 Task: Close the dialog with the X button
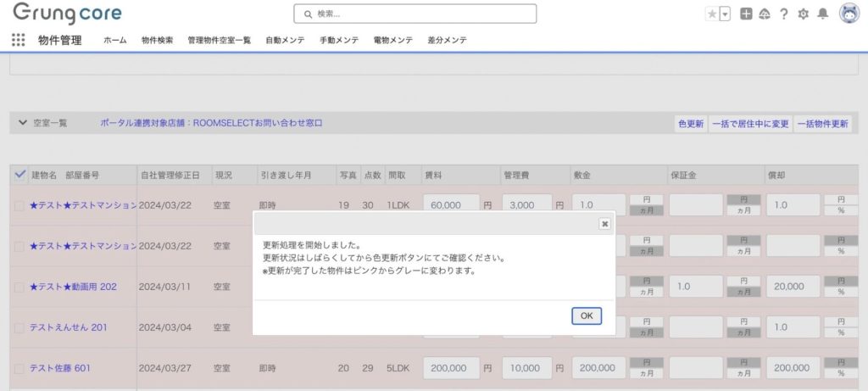click(x=604, y=224)
